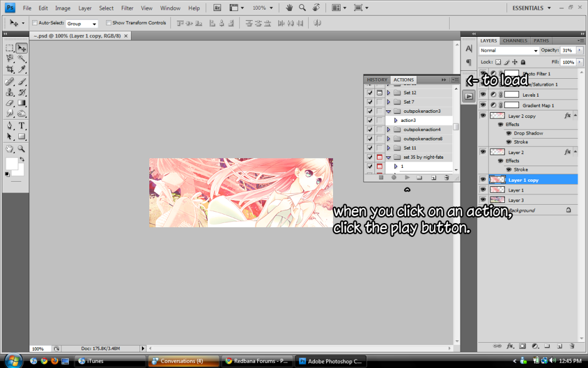
Task: Pick the Lasso tool
Action: (x=10, y=58)
